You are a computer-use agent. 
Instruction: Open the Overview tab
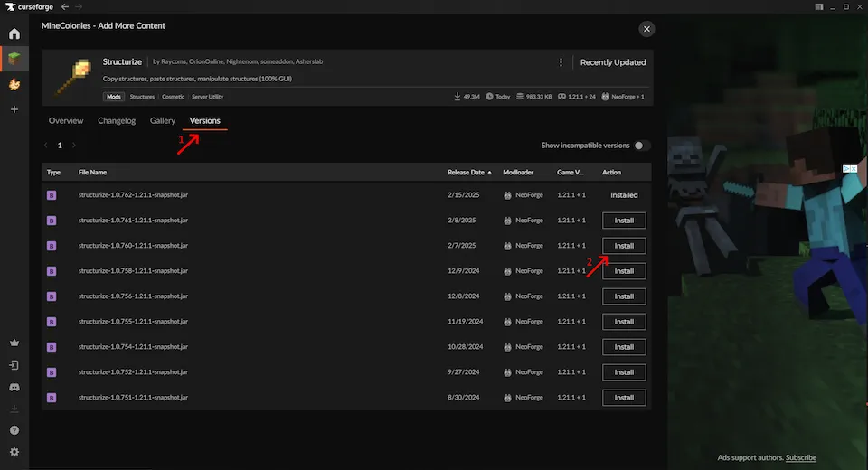pos(66,121)
